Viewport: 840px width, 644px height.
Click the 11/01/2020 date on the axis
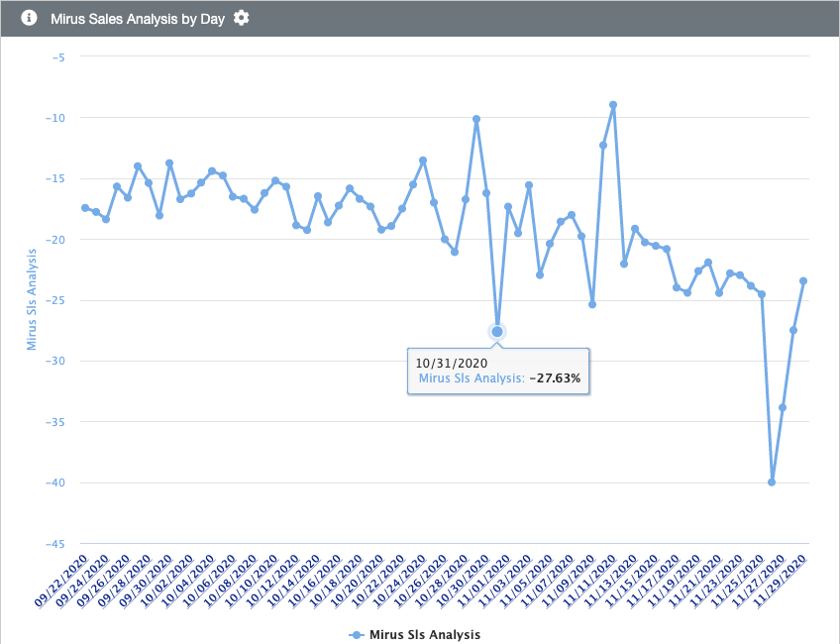tap(483, 582)
